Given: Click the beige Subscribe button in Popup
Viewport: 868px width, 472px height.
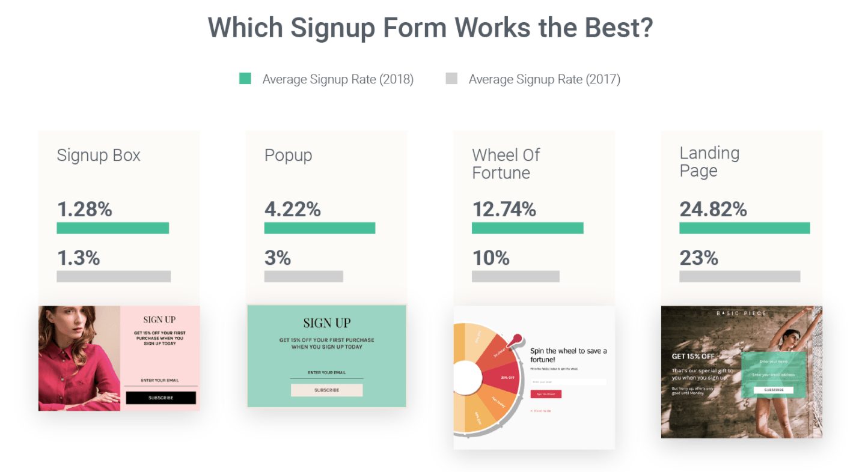Looking at the screenshot, I should point(326,390).
